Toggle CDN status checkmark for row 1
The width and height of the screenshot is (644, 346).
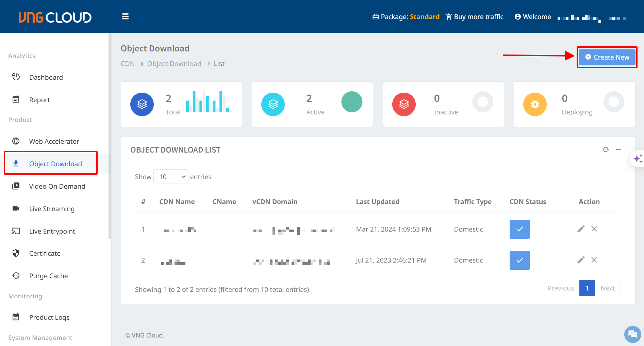(519, 229)
